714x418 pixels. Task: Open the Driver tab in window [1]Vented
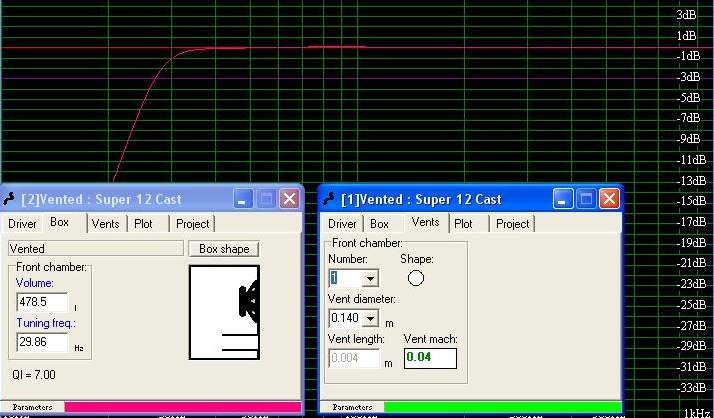pos(342,224)
